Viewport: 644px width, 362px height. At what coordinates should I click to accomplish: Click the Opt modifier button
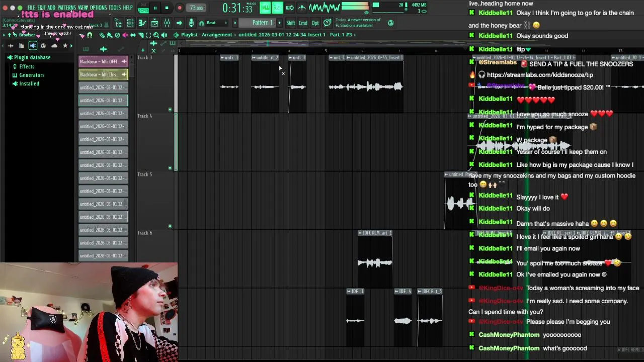[315, 23]
